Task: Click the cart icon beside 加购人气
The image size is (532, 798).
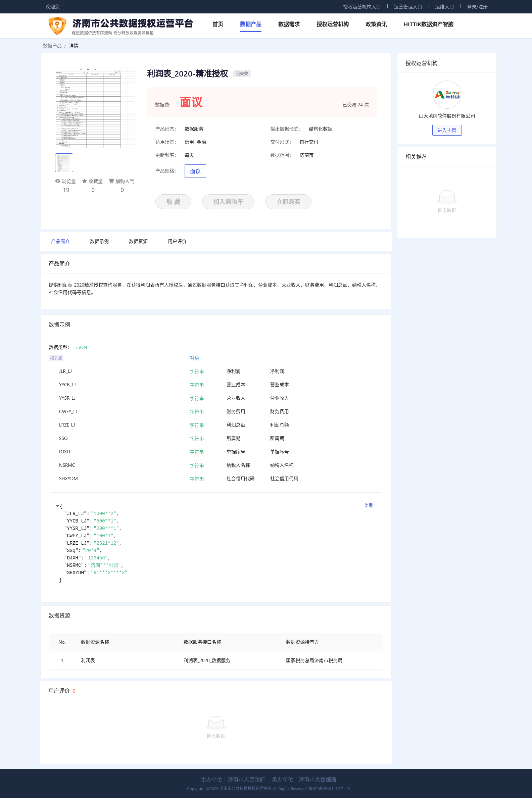Action: point(111,181)
